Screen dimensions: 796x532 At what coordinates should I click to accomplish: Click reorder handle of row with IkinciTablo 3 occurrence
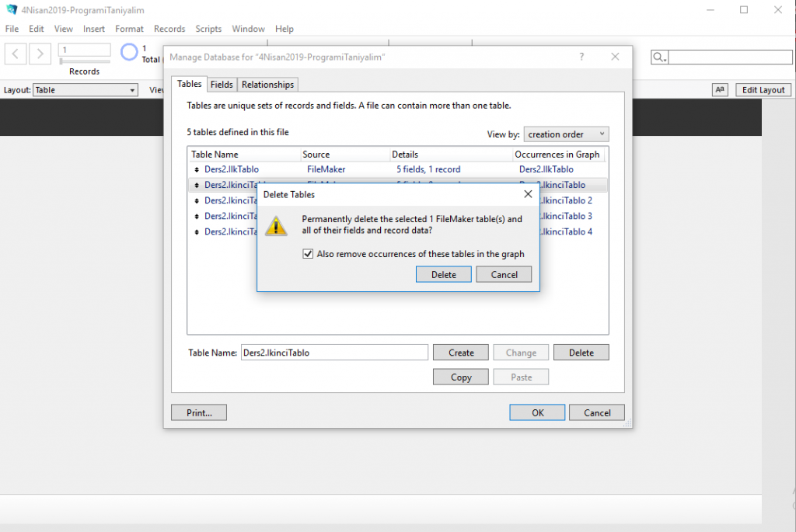(x=197, y=217)
